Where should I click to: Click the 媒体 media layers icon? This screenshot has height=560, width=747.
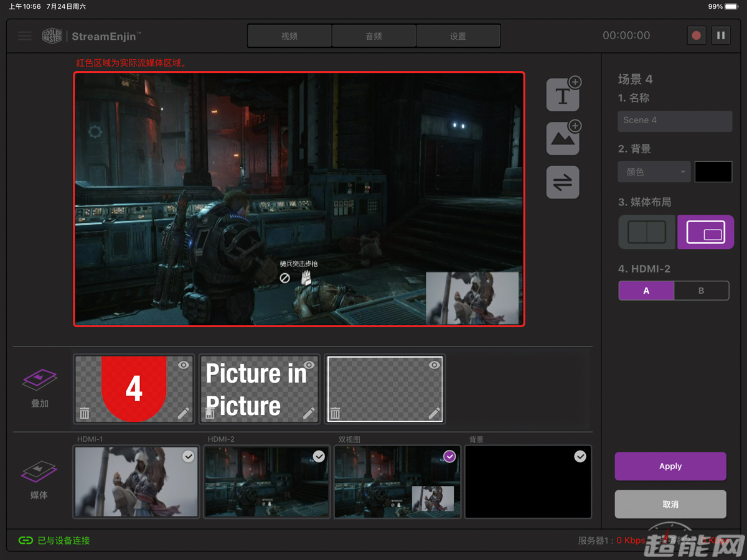coord(40,473)
